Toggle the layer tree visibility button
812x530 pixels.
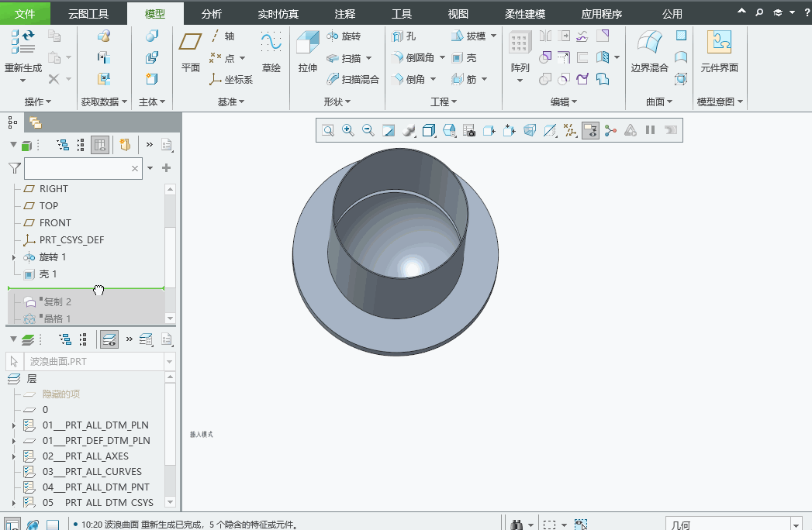(x=109, y=339)
